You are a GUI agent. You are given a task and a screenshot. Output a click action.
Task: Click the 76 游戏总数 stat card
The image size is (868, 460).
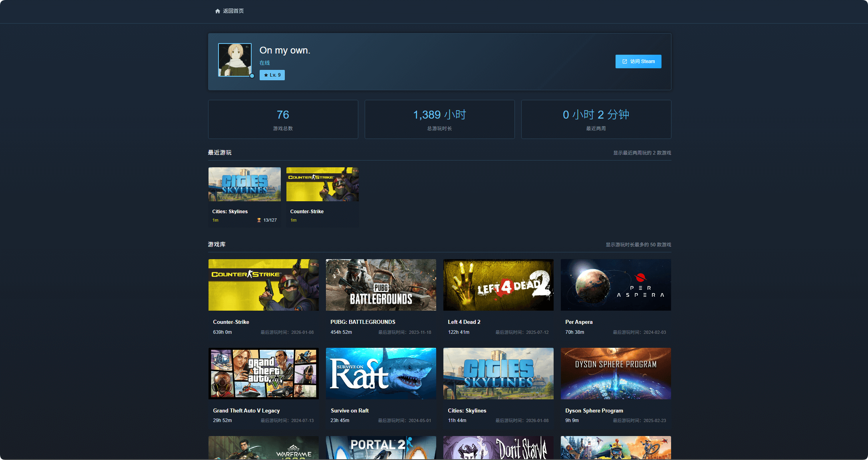coord(283,119)
